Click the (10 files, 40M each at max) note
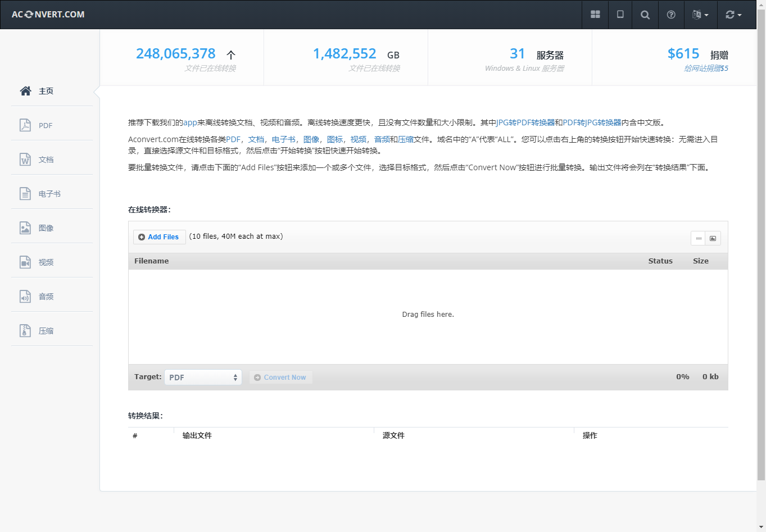Screen dimensions: 766x532 coord(236,237)
